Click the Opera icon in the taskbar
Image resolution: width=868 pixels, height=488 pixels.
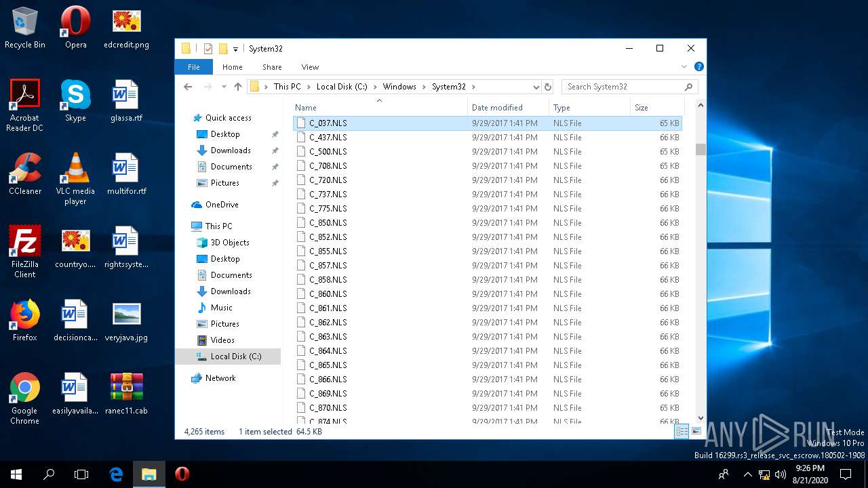tap(182, 474)
